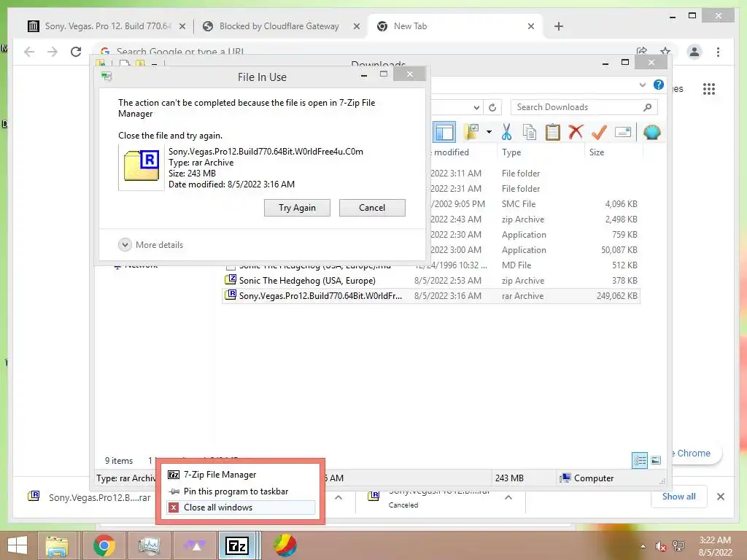Open the colorful round app in taskbar

pyautogui.click(x=285, y=545)
